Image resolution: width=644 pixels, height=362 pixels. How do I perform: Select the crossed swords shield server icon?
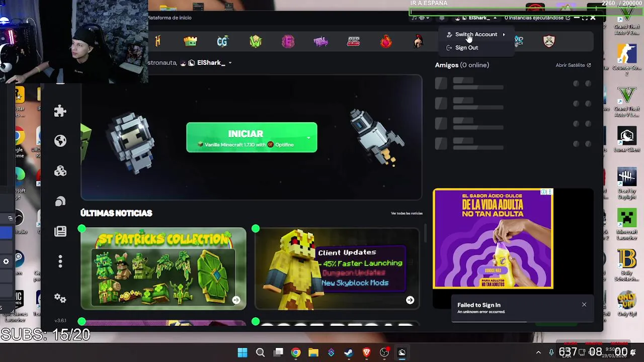[549, 41]
